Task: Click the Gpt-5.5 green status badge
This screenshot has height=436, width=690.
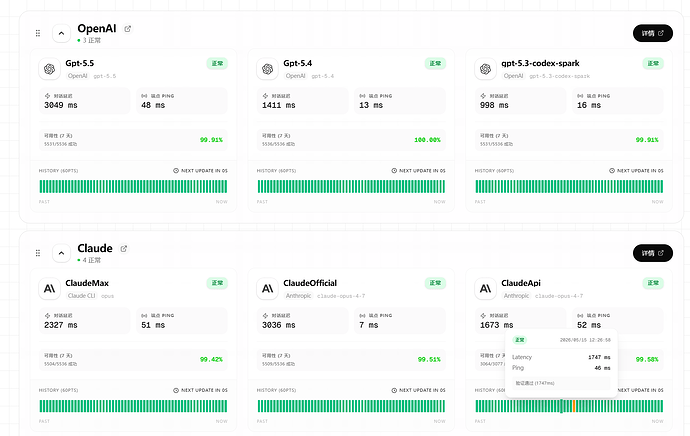Action: pos(217,63)
